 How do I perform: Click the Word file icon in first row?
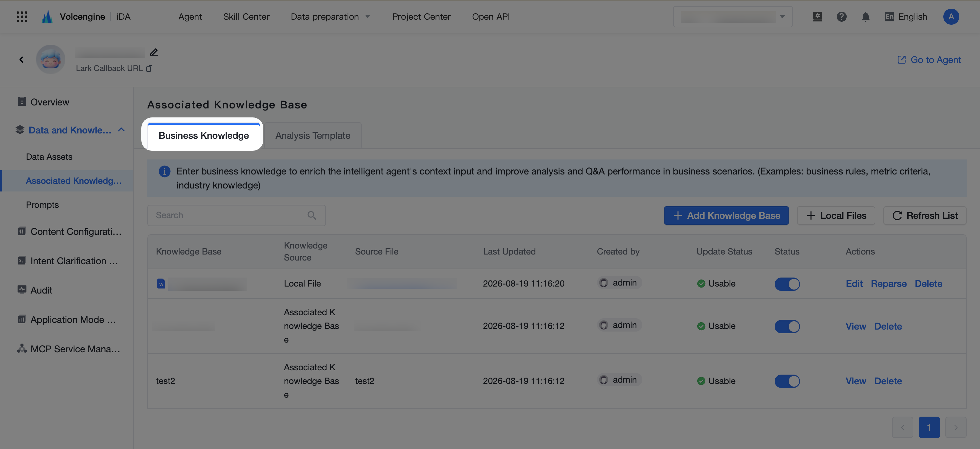pos(161,284)
